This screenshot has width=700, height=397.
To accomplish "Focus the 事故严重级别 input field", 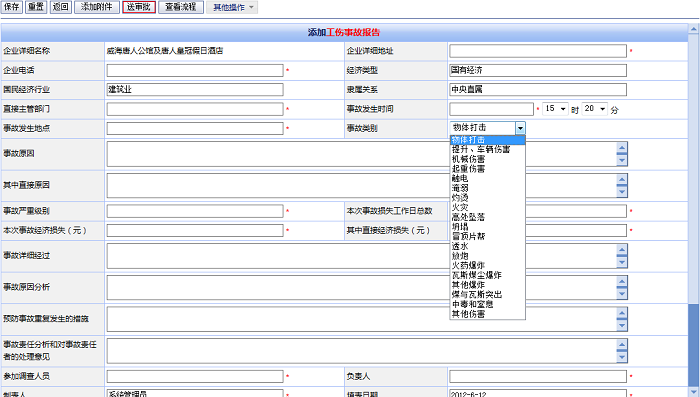I will tap(195, 211).
